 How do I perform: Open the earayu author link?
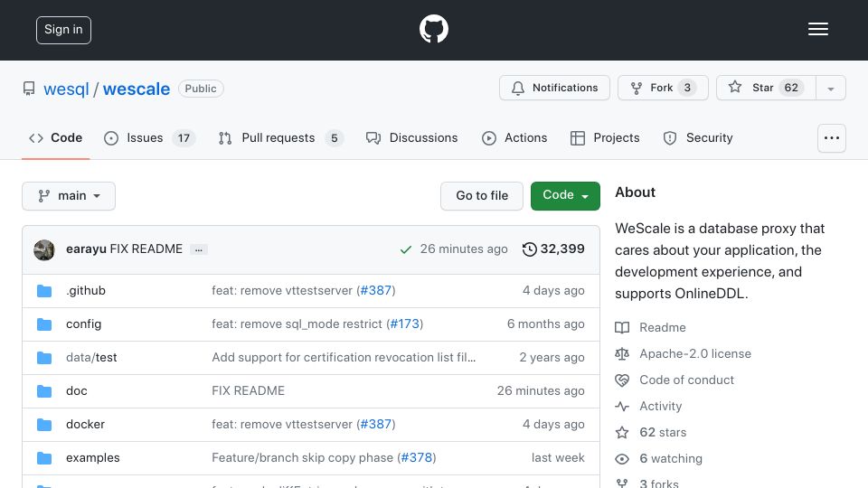pos(86,249)
